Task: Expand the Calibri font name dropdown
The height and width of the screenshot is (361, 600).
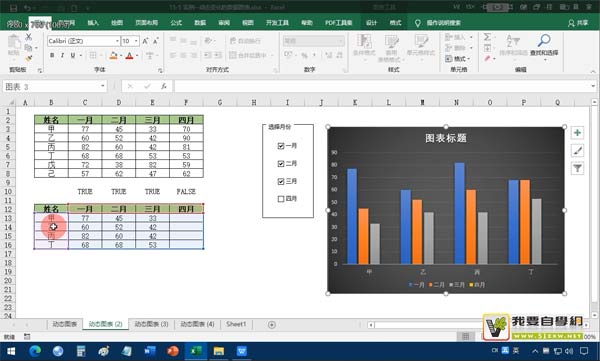Action: pyautogui.click(x=117, y=41)
